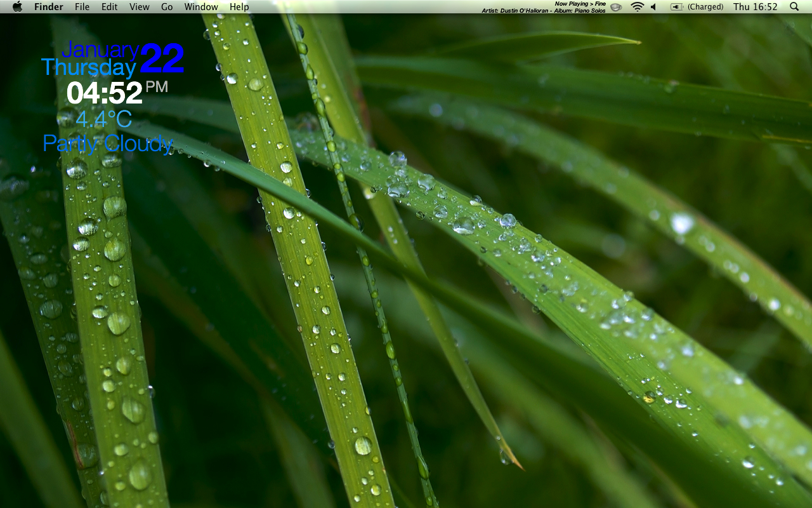812x508 pixels.
Task: Click the large 22 date number
Action: (x=162, y=58)
